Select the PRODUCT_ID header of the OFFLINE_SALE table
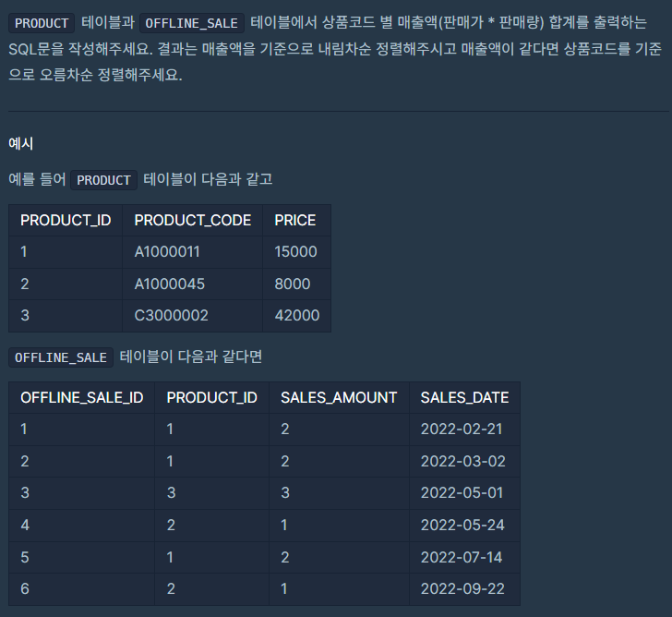The height and width of the screenshot is (617, 672). pos(211,398)
